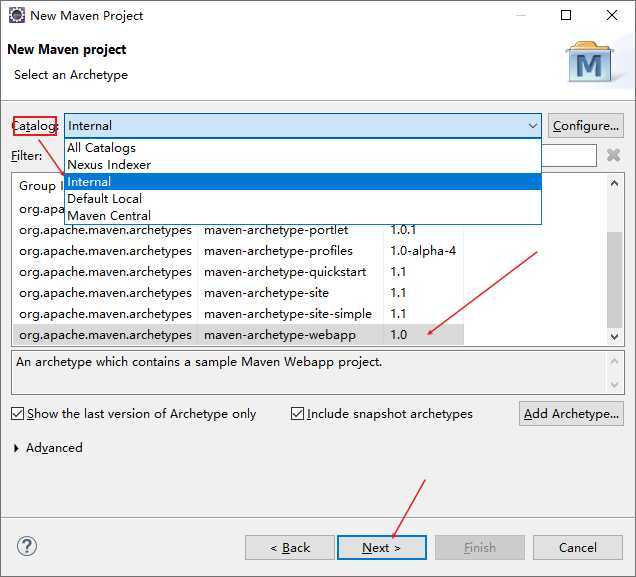636x577 pixels.
Task: Click the description box scroll down arrow
Action: [614, 384]
